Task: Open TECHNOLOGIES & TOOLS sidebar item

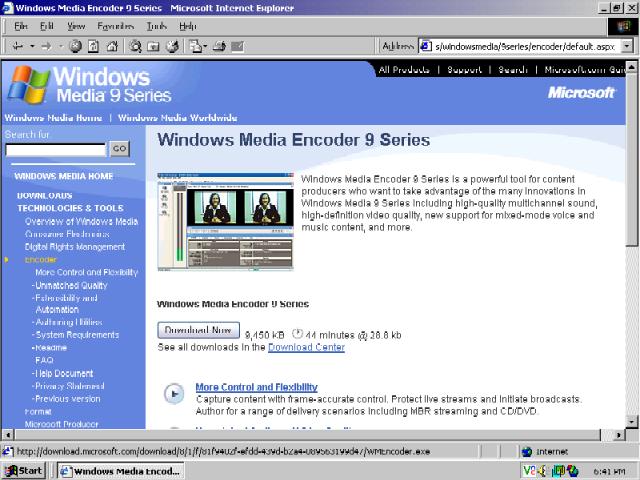Action: coord(70,208)
